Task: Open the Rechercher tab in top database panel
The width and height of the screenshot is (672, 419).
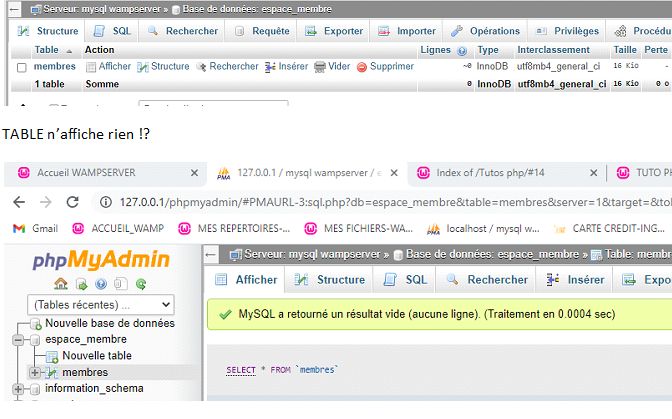Action: [182, 31]
